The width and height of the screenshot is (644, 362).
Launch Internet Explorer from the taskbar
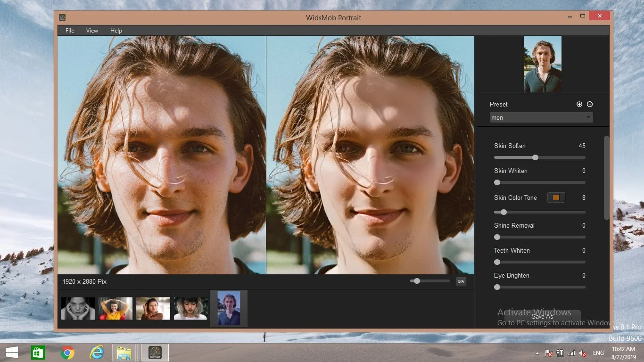click(x=96, y=352)
